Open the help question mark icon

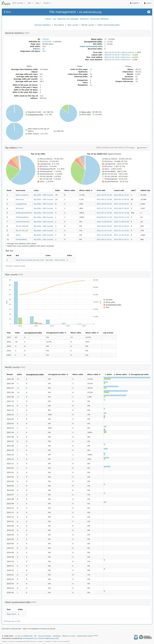[x=149, y=12]
